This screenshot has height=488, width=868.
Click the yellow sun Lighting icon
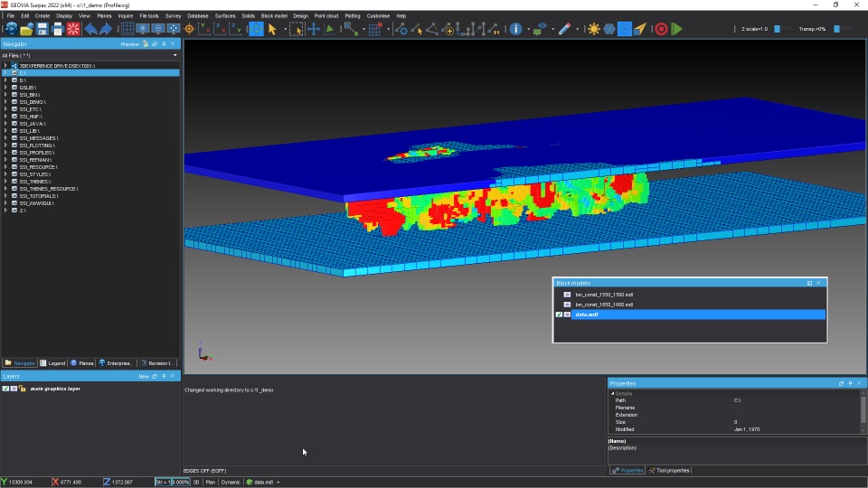click(x=593, y=29)
